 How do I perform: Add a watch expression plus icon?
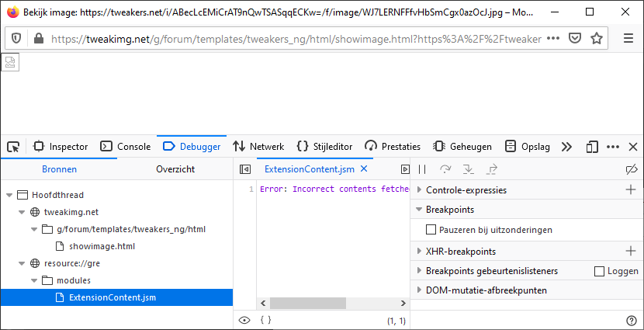(631, 190)
